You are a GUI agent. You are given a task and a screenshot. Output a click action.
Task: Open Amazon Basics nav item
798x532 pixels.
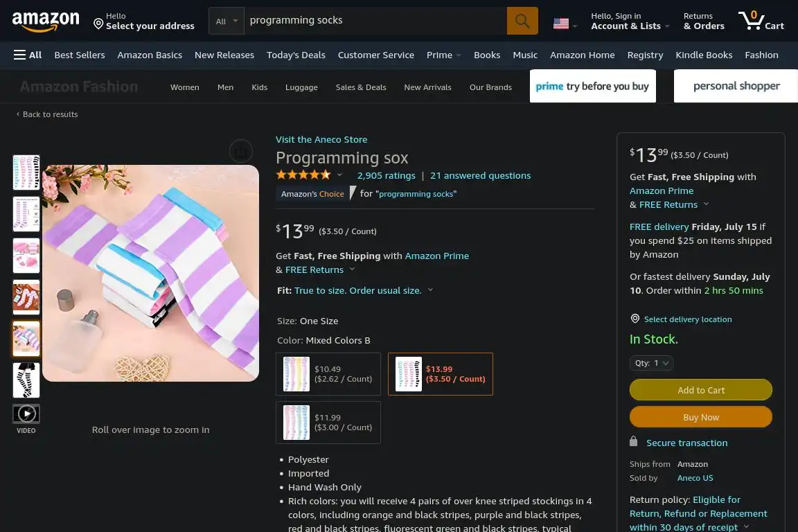150,55
